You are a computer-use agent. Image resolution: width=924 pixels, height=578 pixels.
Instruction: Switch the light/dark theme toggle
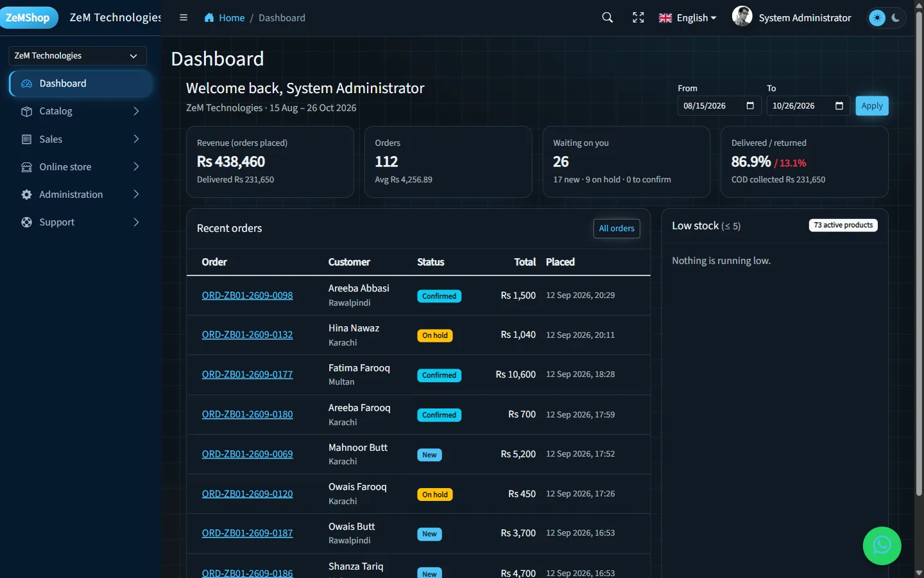(886, 18)
